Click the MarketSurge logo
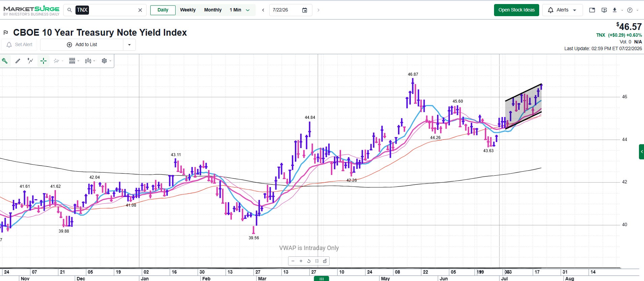 (x=31, y=10)
